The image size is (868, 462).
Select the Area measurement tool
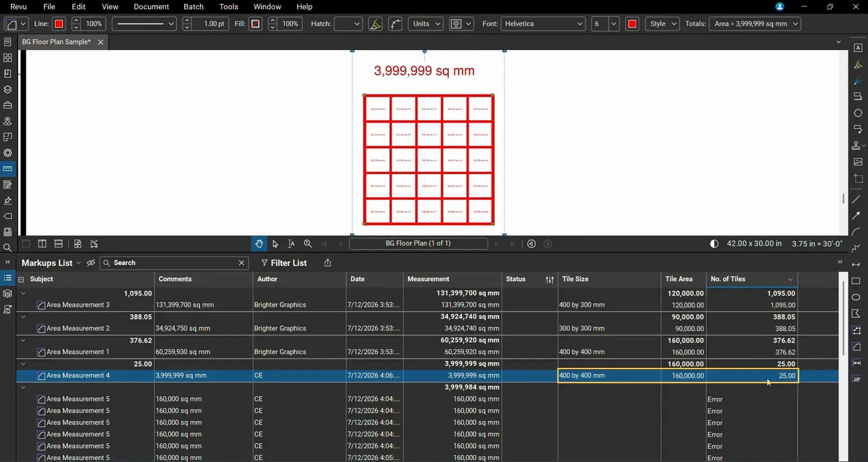[x=856, y=347]
